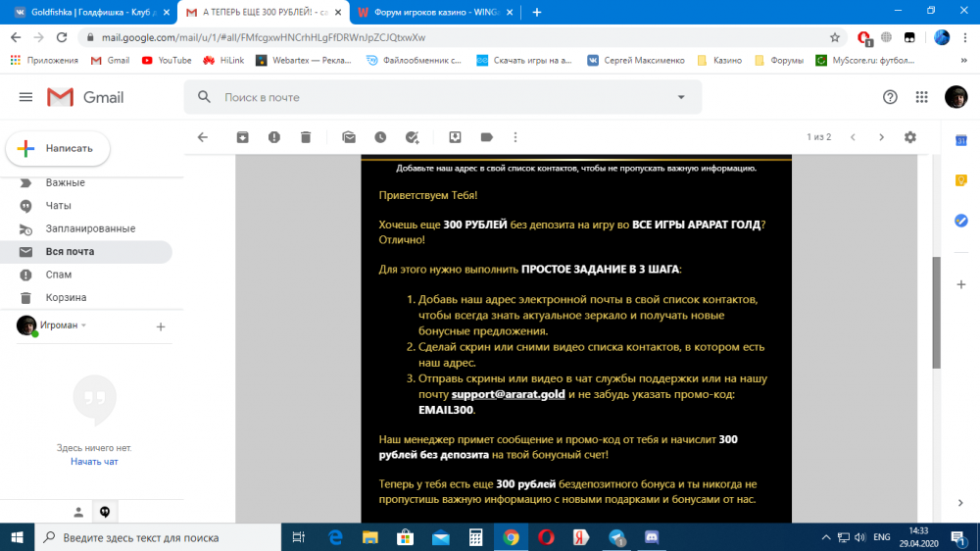Bookmark this page star icon
Image resolution: width=980 pixels, height=551 pixels.
coord(834,37)
